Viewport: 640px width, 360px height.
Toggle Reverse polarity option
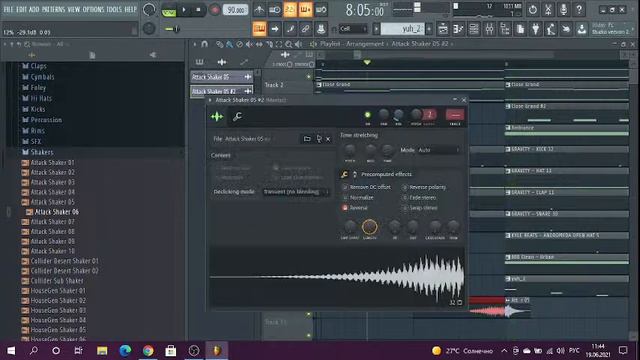424,187
